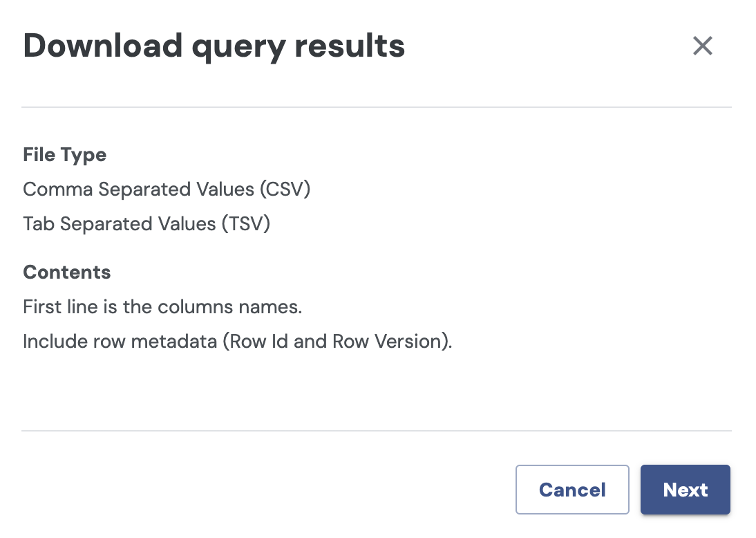Click Next to continue the download
The width and height of the screenshot is (756, 538).
[x=685, y=490]
